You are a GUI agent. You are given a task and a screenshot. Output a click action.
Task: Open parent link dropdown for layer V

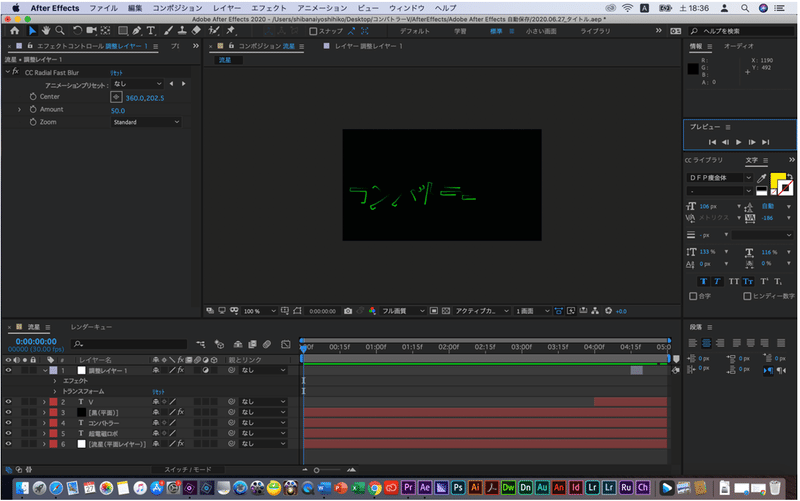point(264,402)
